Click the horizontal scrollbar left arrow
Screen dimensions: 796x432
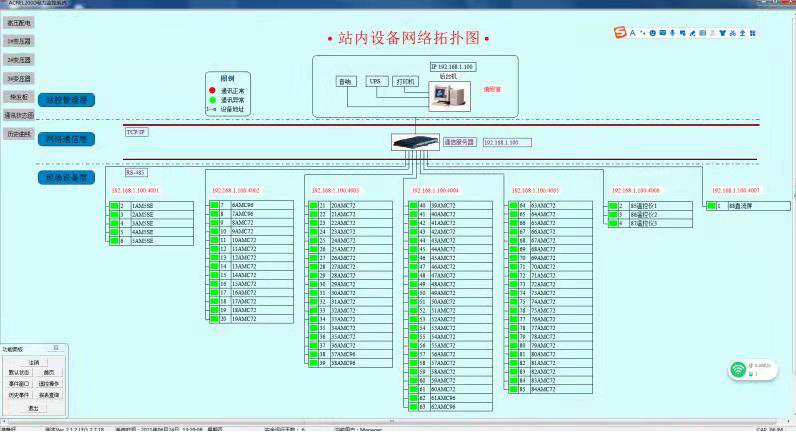coord(4,421)
